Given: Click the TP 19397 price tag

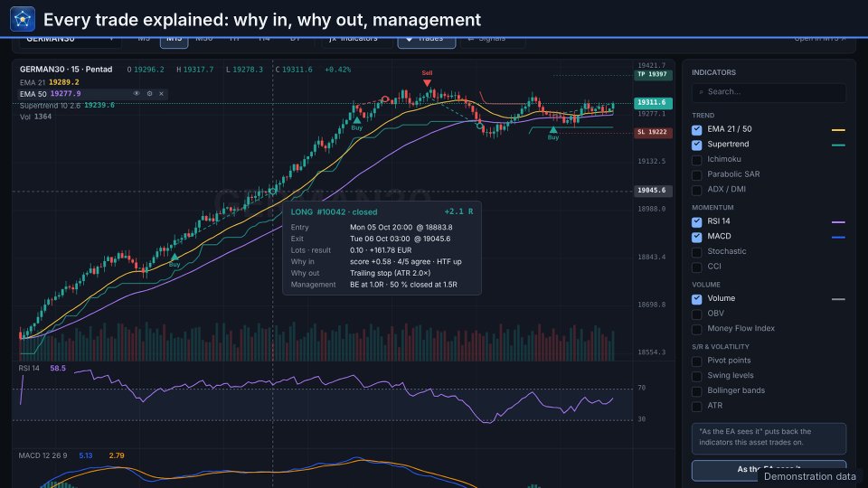Looking at the screenshot, I should (653, 74).
